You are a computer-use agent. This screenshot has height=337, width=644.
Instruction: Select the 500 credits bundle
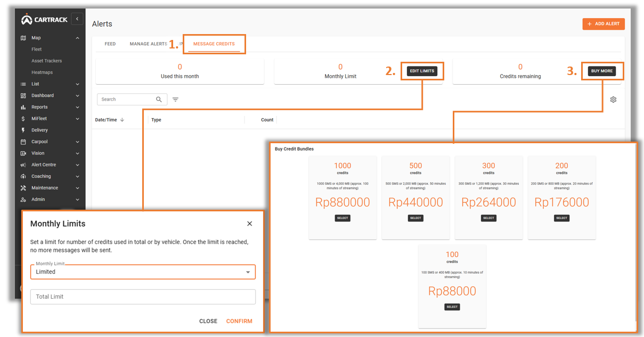click(415, 218)
